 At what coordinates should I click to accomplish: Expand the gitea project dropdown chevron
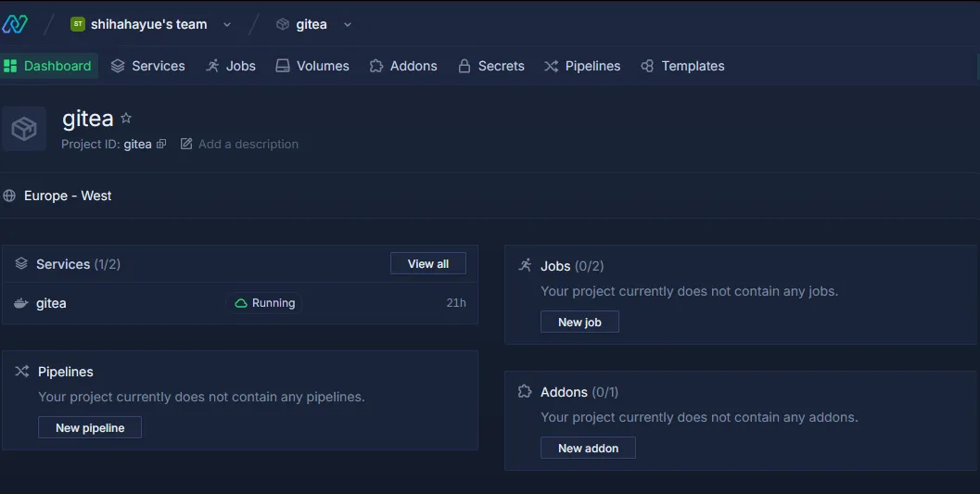click(348, 24)
